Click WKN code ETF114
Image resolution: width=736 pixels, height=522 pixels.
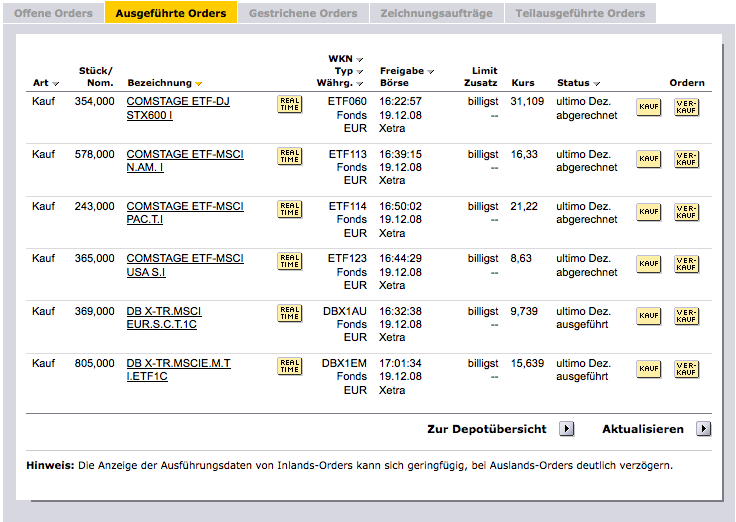click(x=347, y=207)
